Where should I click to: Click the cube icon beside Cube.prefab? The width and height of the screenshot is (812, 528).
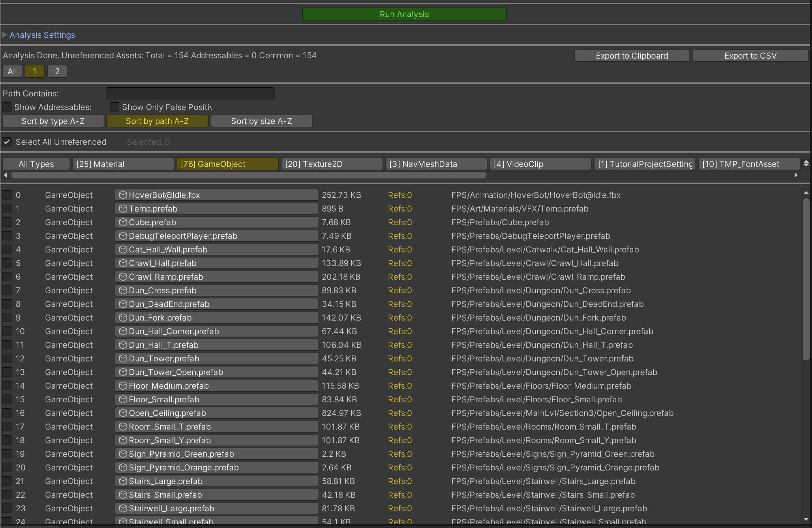point(123,222)
